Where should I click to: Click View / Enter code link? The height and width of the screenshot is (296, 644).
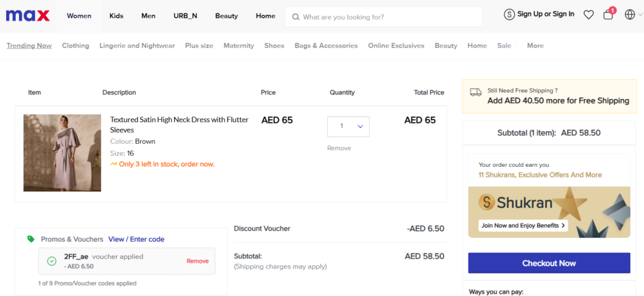136,239
